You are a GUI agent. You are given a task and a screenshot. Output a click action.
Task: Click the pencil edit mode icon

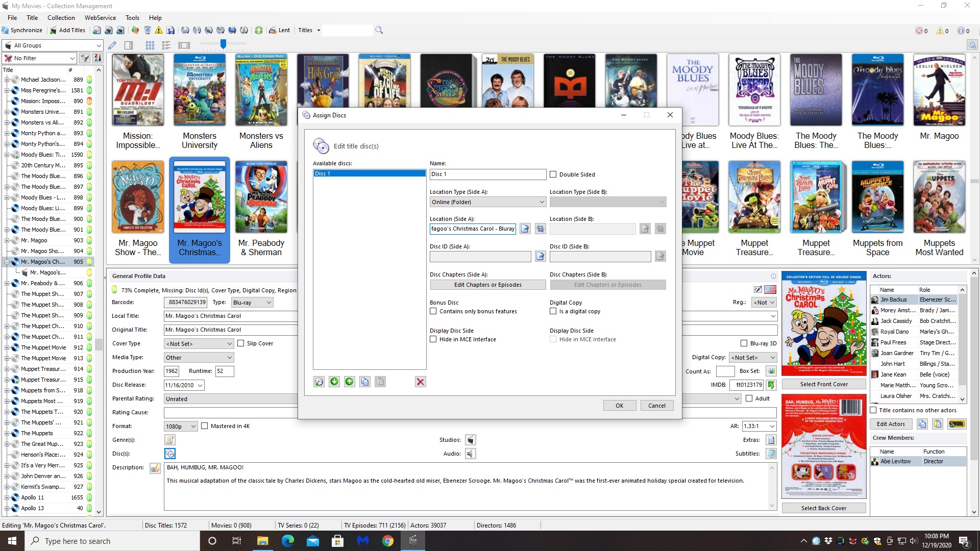click(112, 45)
